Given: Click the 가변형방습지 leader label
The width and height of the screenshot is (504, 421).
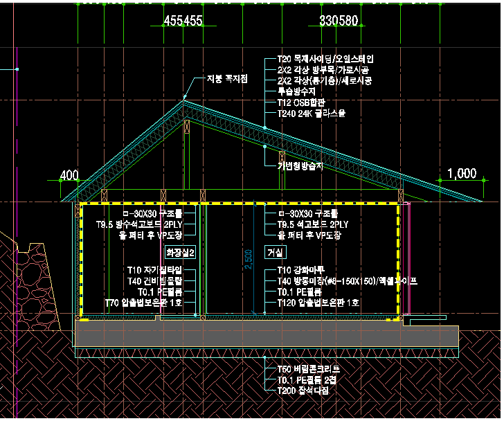Looking at the screenshot, I should (300, 166).
